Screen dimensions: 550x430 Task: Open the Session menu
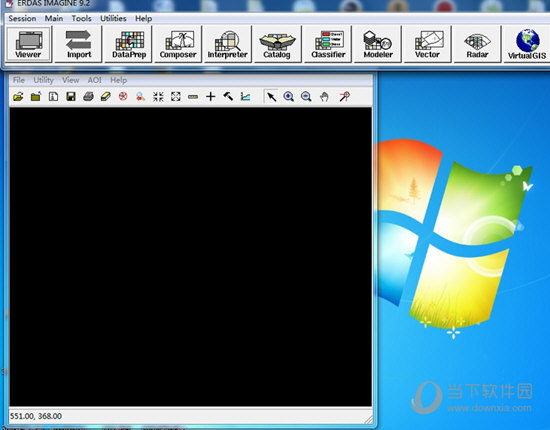(22, 19)
